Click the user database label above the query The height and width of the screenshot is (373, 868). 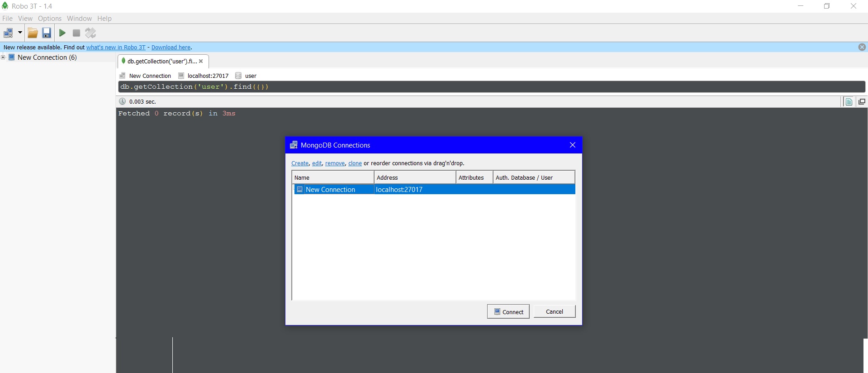click(x=251, y=76)
